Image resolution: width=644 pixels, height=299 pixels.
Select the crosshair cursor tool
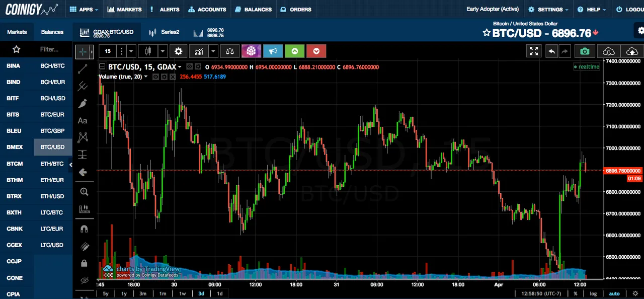click(x=83, y=51)
